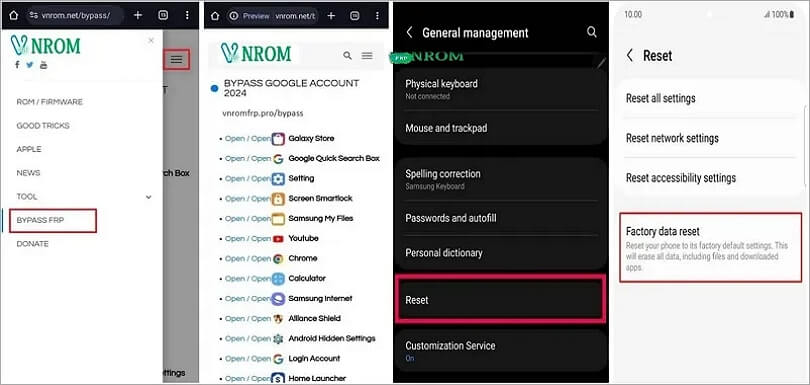Tap VNROM logo on bypass page
This screenshot has height=385, width=810.
(256, 54)
